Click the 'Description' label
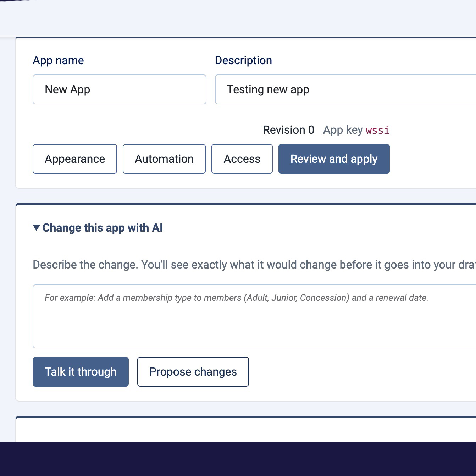 pyautogui.click(x=243, y=60)
